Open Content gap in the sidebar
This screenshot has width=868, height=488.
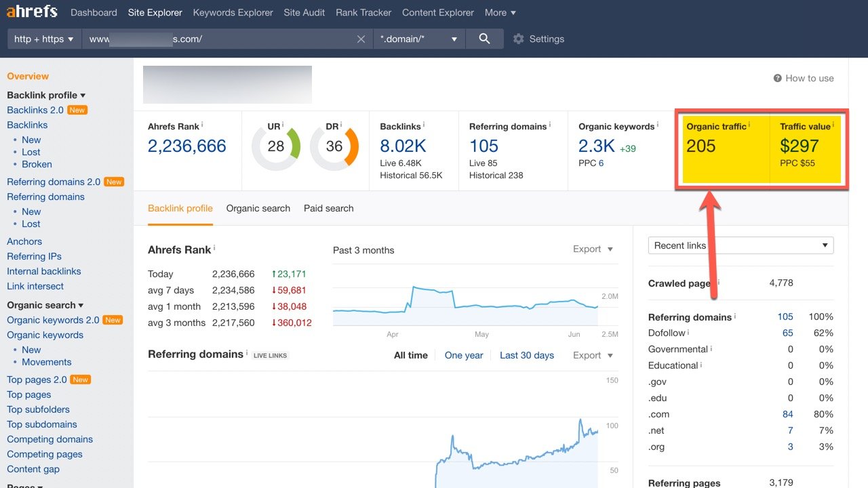point(33,469)
